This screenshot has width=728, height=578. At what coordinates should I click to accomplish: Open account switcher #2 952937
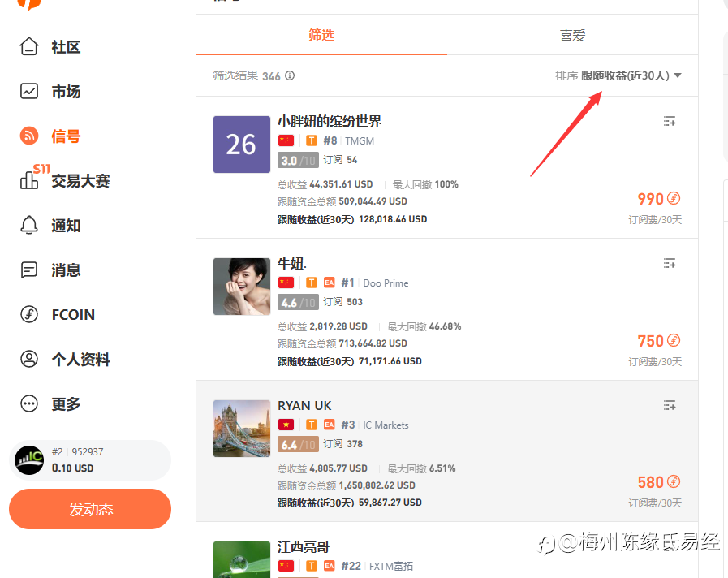90,460
